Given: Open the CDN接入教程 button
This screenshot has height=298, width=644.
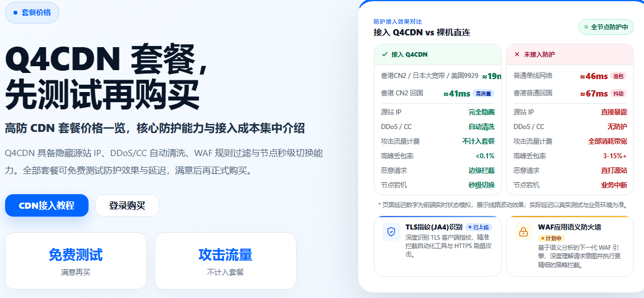Looking at the screenshot, I should [x=47, y=205].
